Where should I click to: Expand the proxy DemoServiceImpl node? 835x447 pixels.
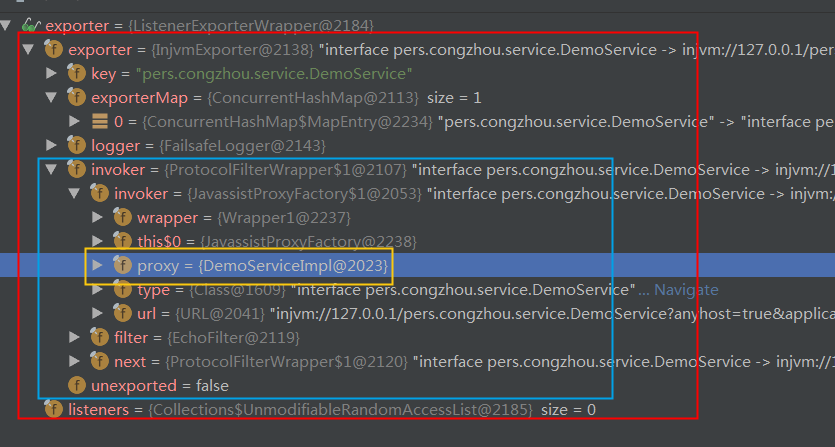pyautogui.click(x=98, y=265)
